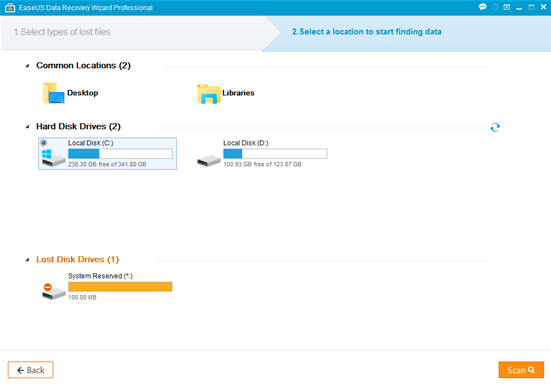
Task: Click the System Reserved lost drive icon
Action: [53, 291]
